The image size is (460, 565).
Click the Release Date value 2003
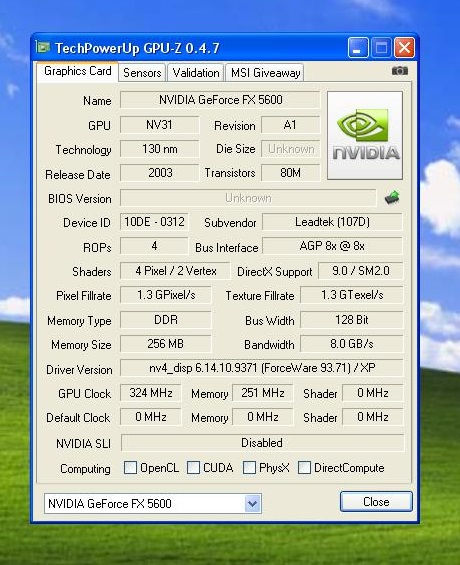[x=159, y=173]
